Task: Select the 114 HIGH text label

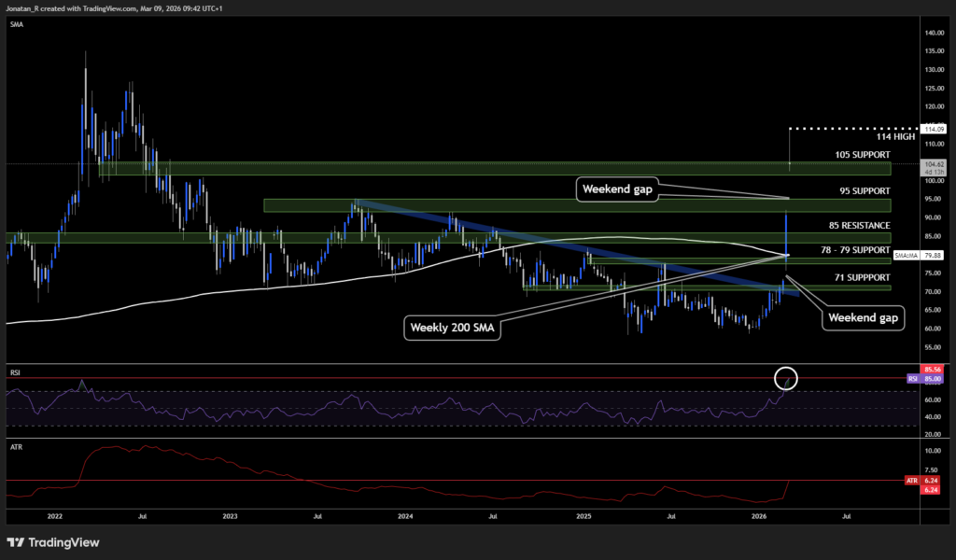Action: pyautogui.click(x=867, y=137)
